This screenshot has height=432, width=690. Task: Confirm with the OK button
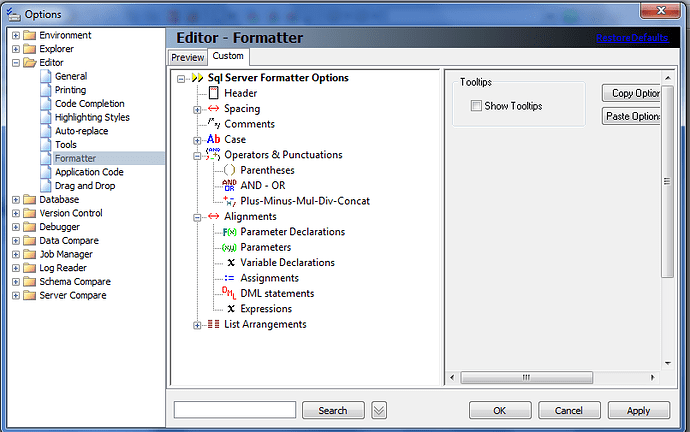(500, 410)
